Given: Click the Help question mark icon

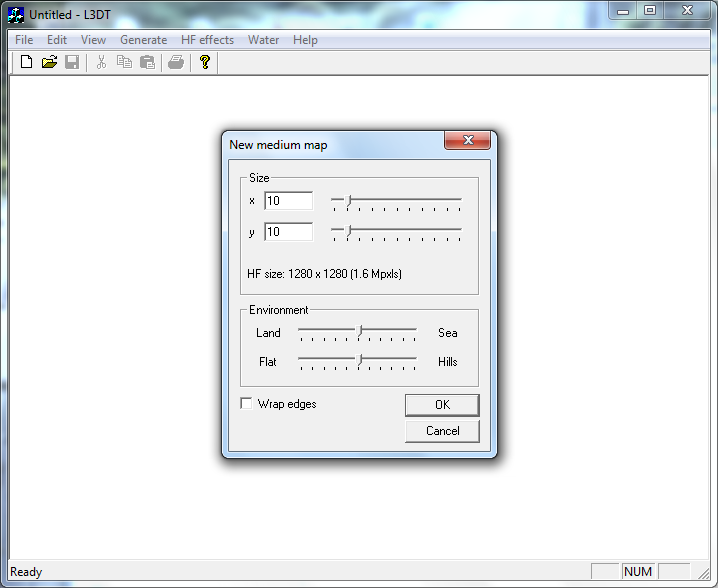Looking at the screenshot, I should coord(205,62).
